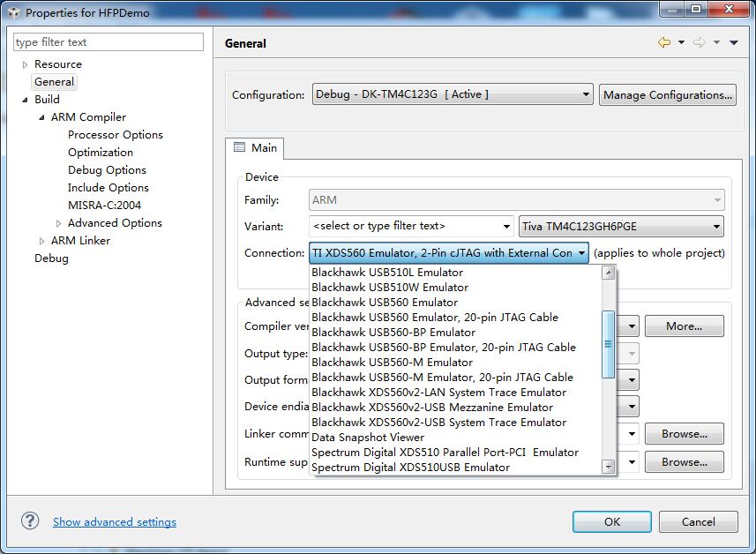The height and width of the screenshot is (554, 756).
Task: Click the Main tab table icon
Action: click(239, 147)
